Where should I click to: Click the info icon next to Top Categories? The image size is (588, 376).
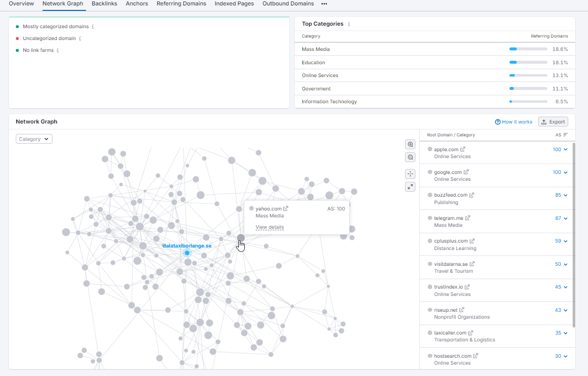coord(350,24)
